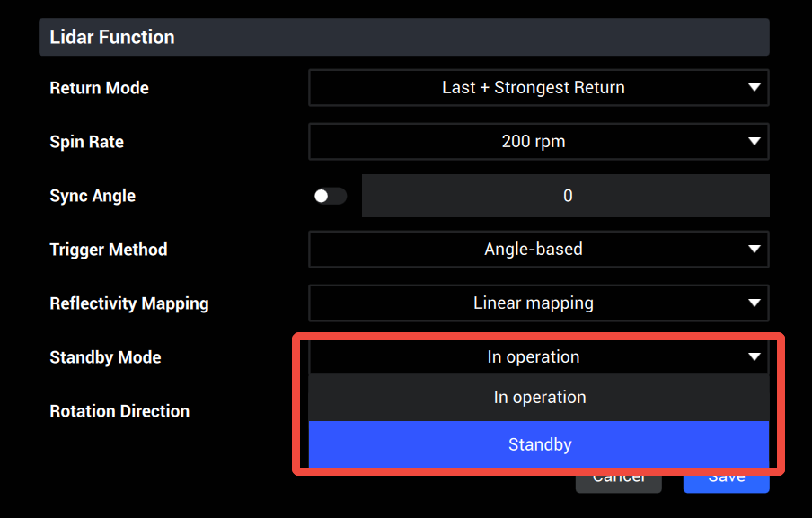Click the Sync Angle value field
Screen dimensions: 812x518
[x=566, y=196]
